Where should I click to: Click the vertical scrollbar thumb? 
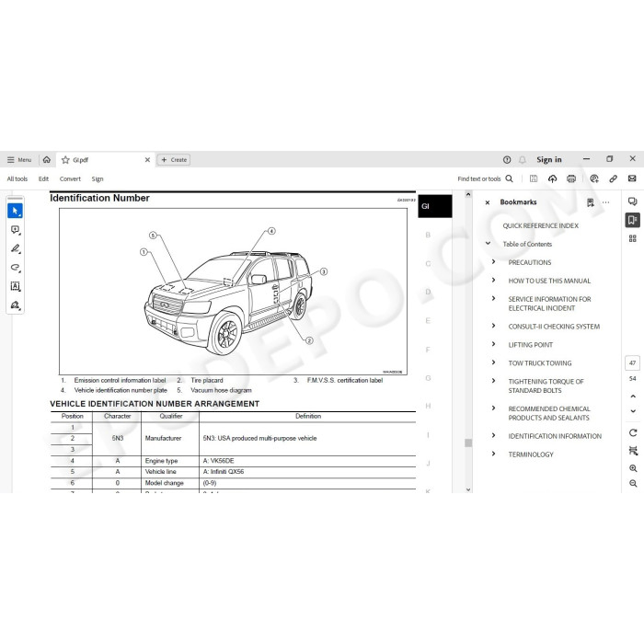click(468, 443)
